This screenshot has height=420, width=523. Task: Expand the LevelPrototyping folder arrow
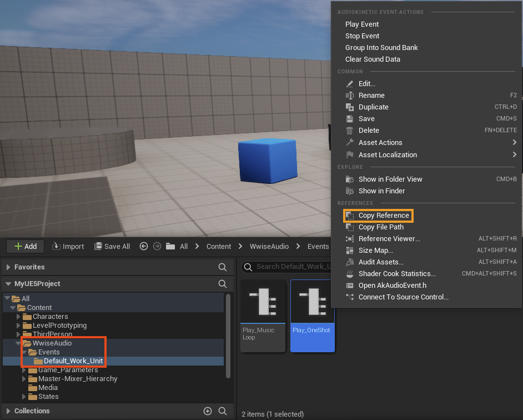[x=18, y=326]
